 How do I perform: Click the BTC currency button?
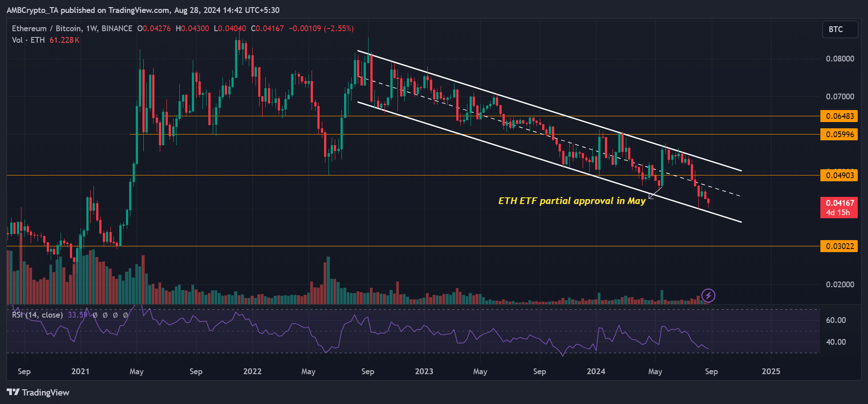coord(840,29)
